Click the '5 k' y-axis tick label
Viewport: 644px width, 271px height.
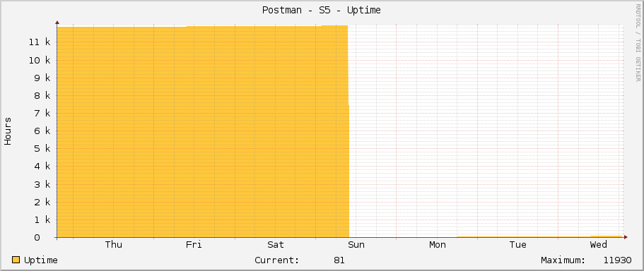click(x=42, y=149)
